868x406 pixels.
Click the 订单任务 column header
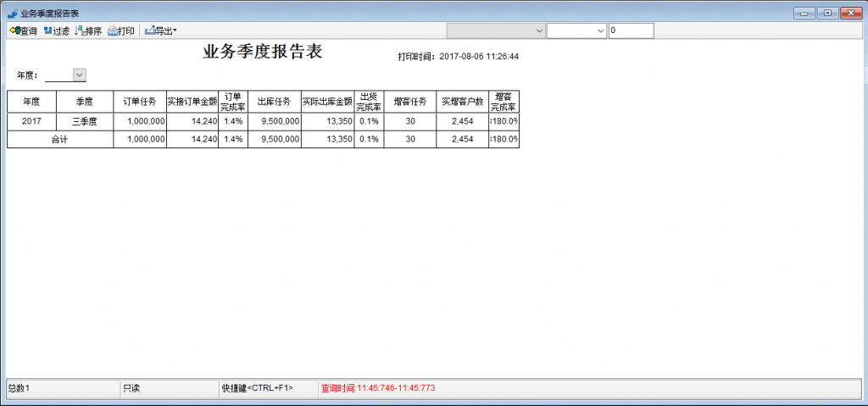(139, 102)
